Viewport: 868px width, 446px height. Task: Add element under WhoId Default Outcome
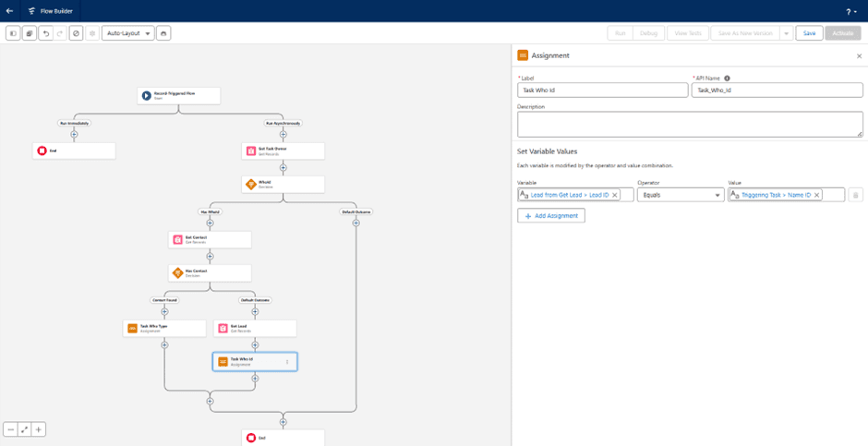(x=356, y=223)
